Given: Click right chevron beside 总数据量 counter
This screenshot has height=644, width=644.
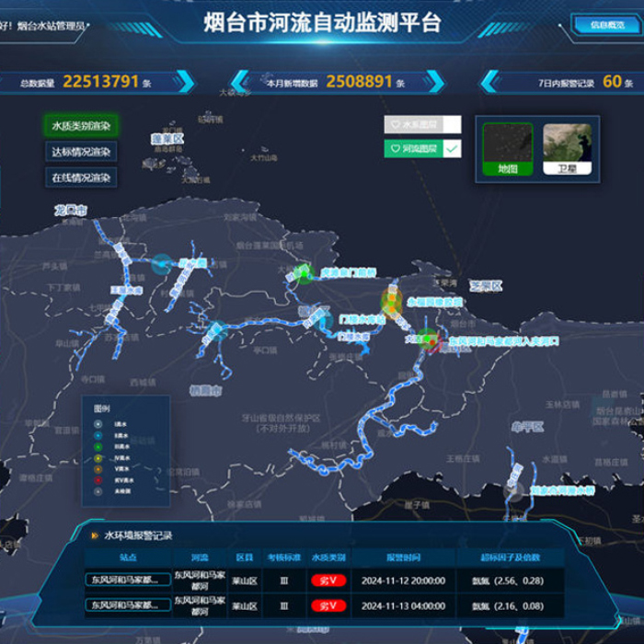Looking at the screenshot, I should point(185,82).
